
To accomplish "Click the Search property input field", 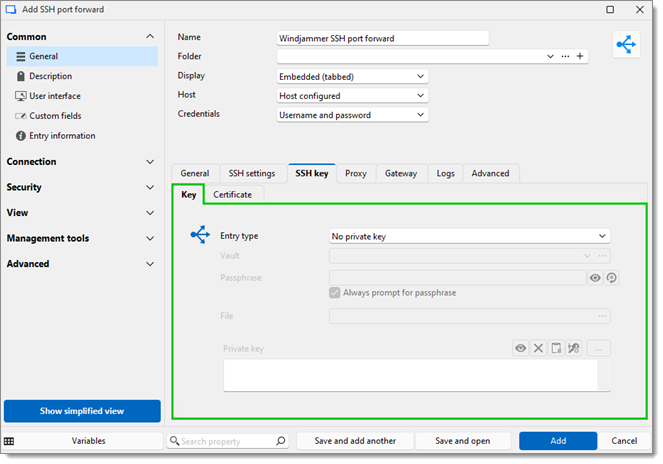I will (x=227, y=441).
